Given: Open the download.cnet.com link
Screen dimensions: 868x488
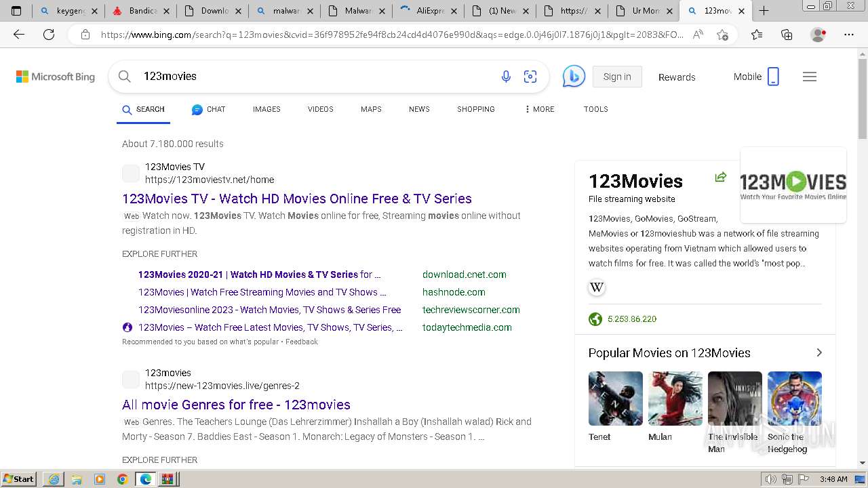Looking at the screenshot, I should [x=465, y=274].
